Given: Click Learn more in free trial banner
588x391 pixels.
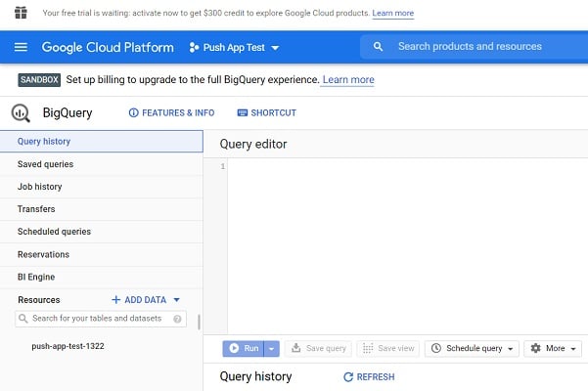Looking at the screenshot, I should 393,13.
